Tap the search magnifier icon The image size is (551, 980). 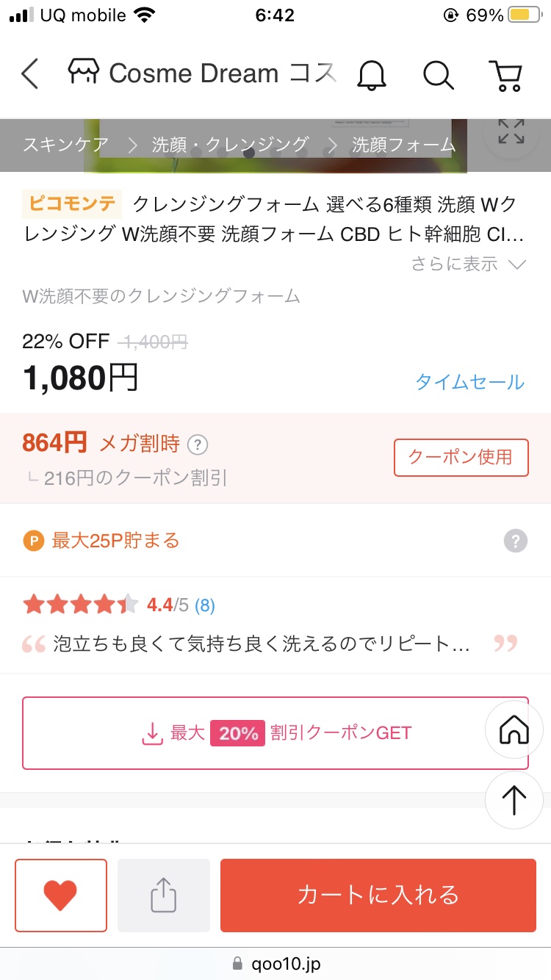point(439,74)
